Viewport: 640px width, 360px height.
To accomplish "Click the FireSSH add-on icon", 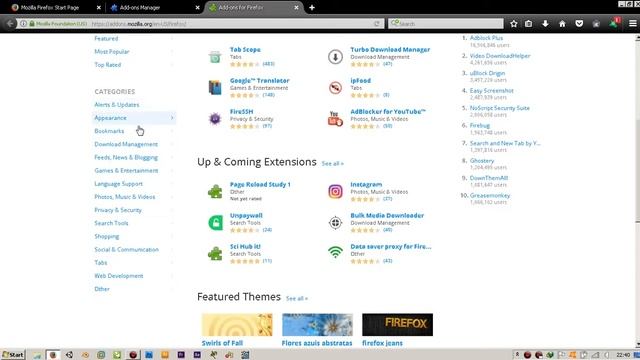I will [215, 118].
